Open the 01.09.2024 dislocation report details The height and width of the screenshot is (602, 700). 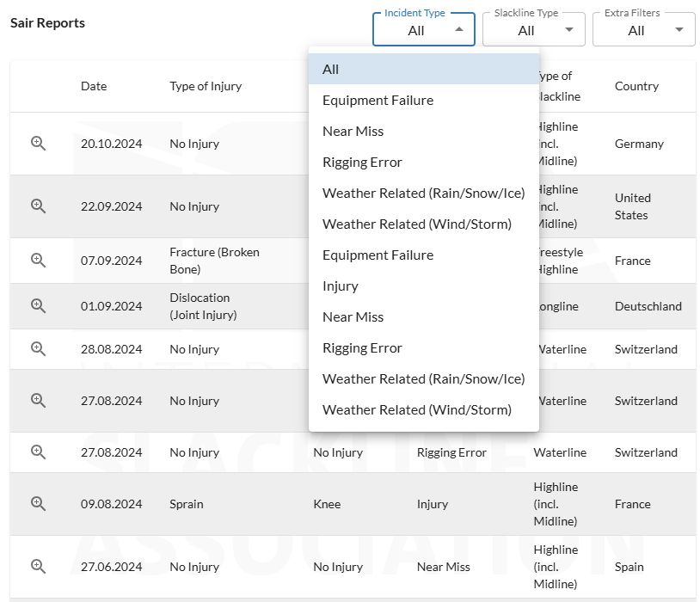tap(38, 305)
